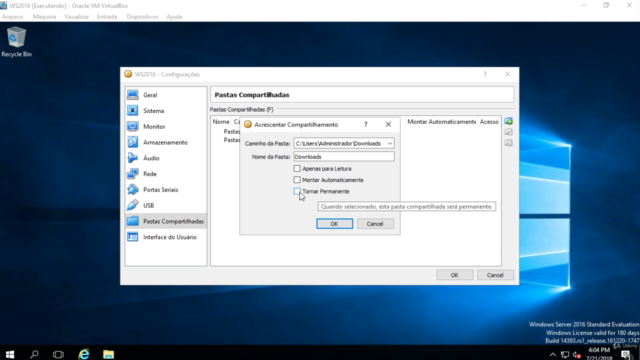640x360 pixels.
Task: Open the Action Center notification icon
Action: click(x=626, y=355)
